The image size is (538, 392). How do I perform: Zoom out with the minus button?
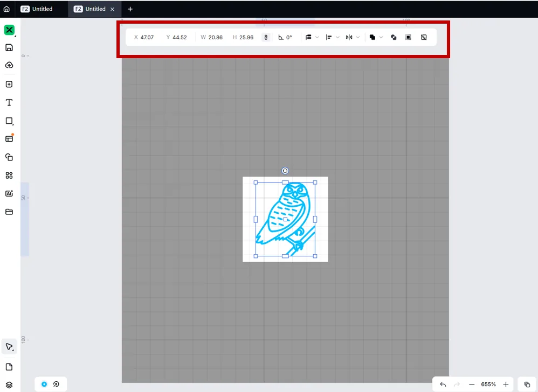pyautogui.click(x=472, y=384)
